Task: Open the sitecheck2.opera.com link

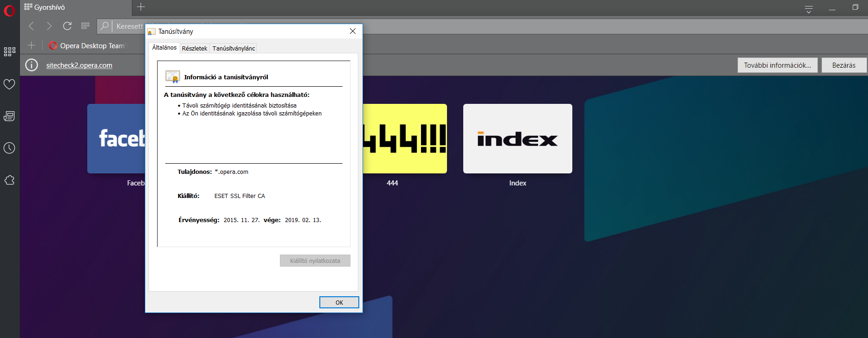Action: click(x=79, y=65)
